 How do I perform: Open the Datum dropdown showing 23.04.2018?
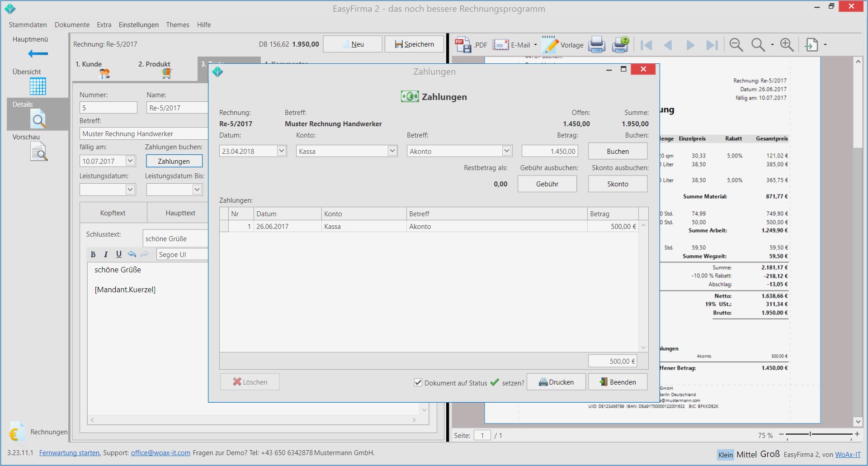(x=281, y=151)
